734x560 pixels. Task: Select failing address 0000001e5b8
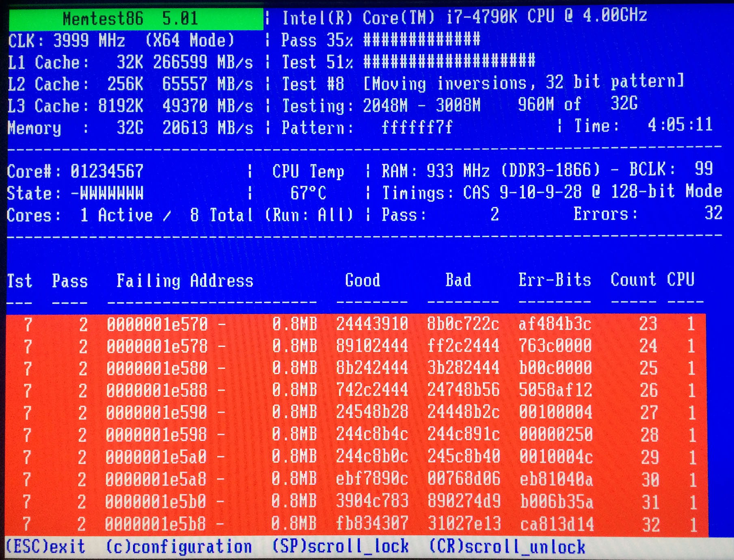[155, 524]
